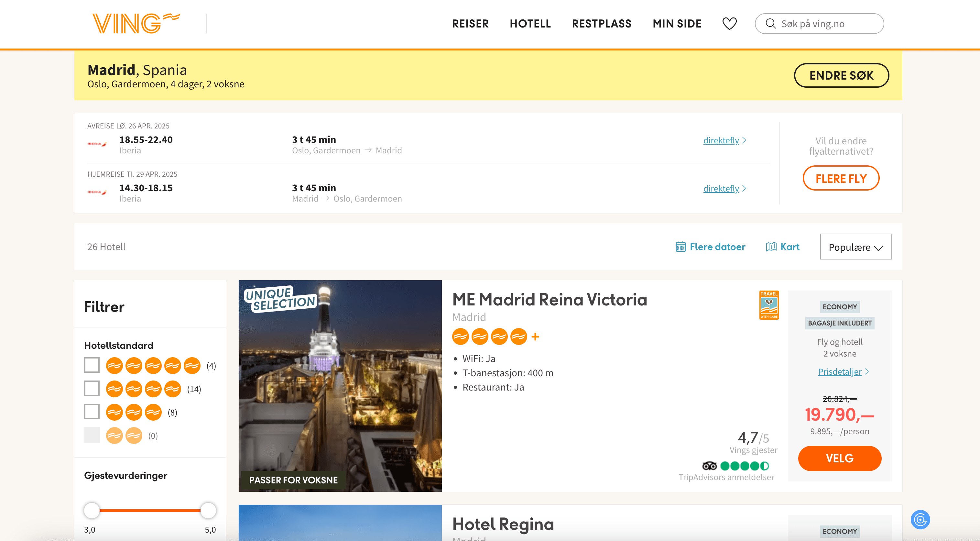Click the Travel With Care badge

point(769,305)
